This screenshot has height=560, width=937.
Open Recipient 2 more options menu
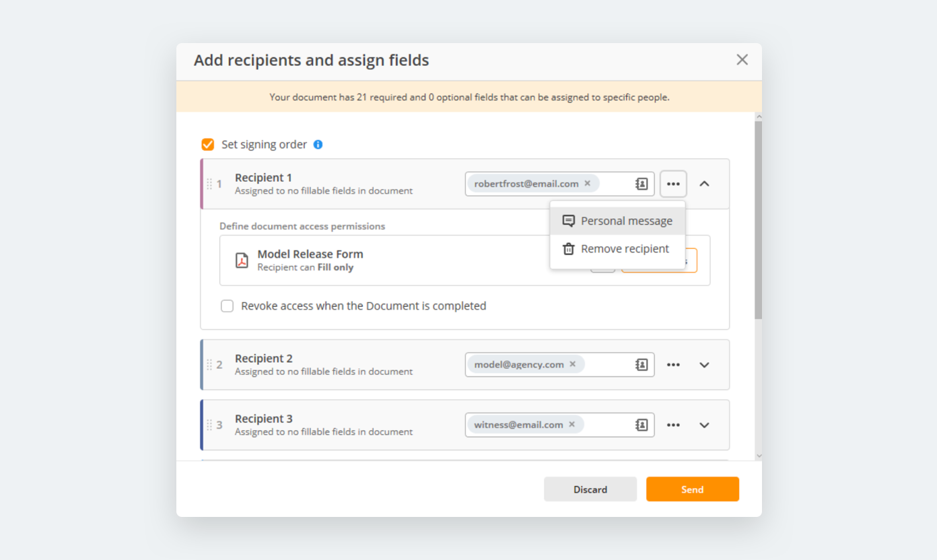[x=673, y=365]
